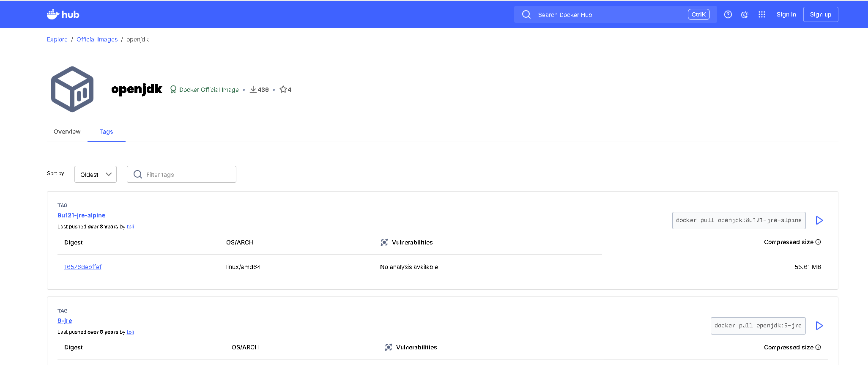Open the 9-jre tag link
Screen dimensions: 868x365
pyautogui.click(x=65, y=321)
